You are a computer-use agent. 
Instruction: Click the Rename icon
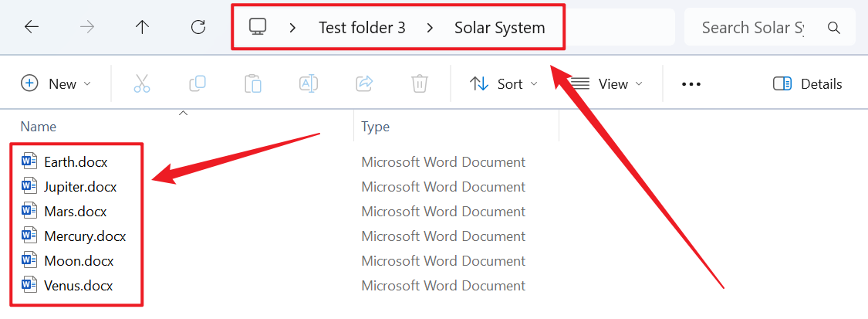pyautogui.click(x=309, y=83)
